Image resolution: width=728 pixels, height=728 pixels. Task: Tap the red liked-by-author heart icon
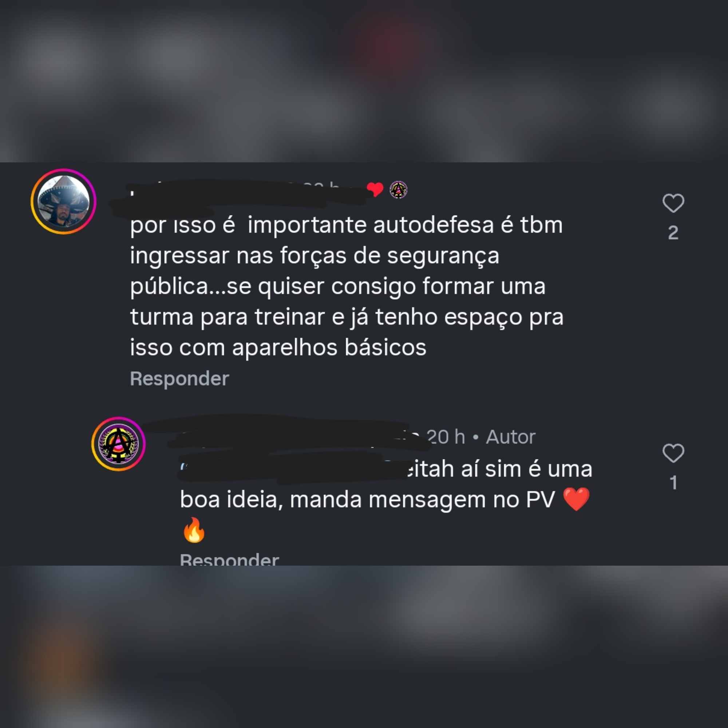pyautogui.click(x=375, y=190)
